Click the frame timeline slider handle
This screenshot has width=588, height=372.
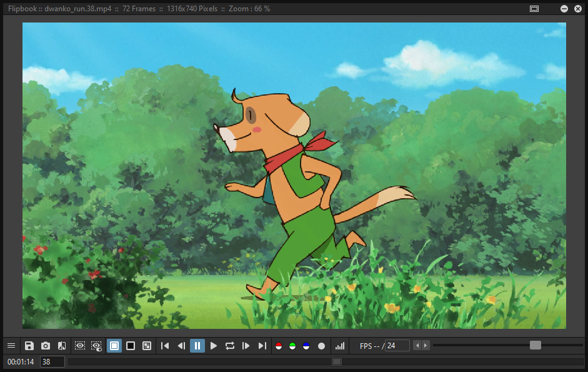pyautogui.click(x=337, y=361)
